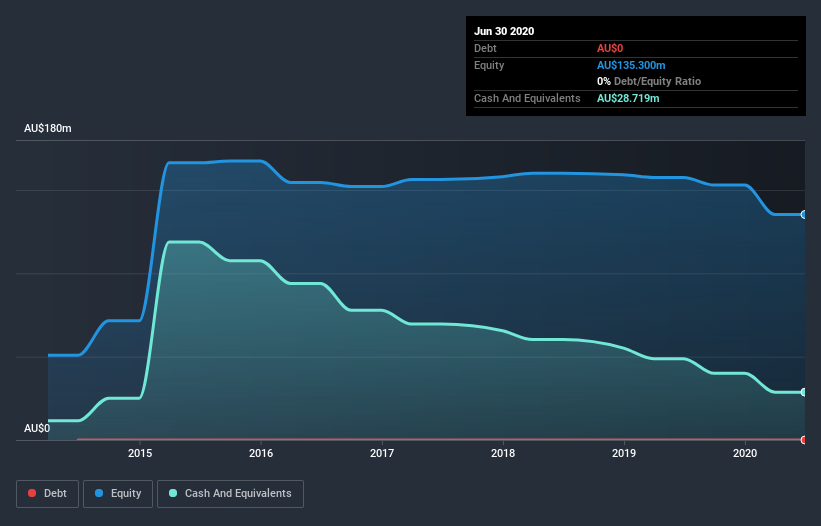
Task: Click the 2019 x-axis label
Action: click(624, 453)
